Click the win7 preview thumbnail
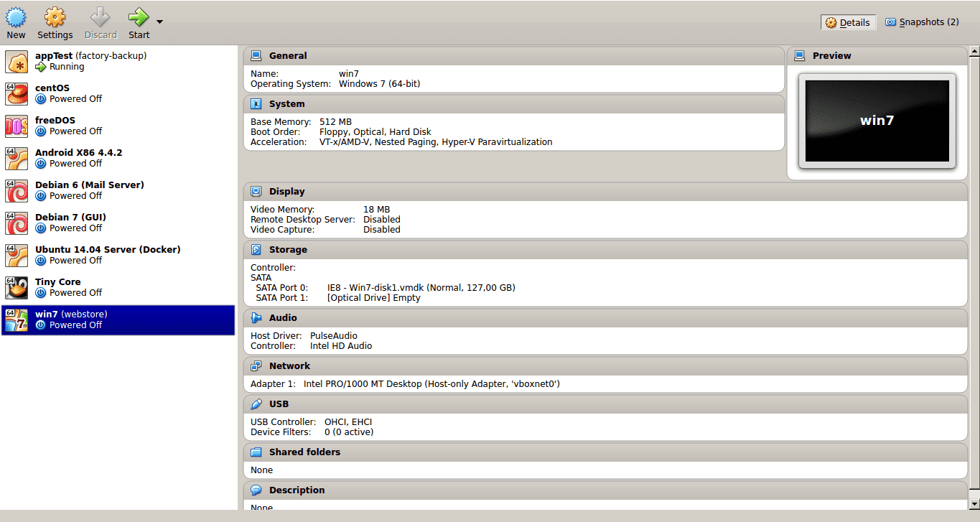 pos(877,121)
